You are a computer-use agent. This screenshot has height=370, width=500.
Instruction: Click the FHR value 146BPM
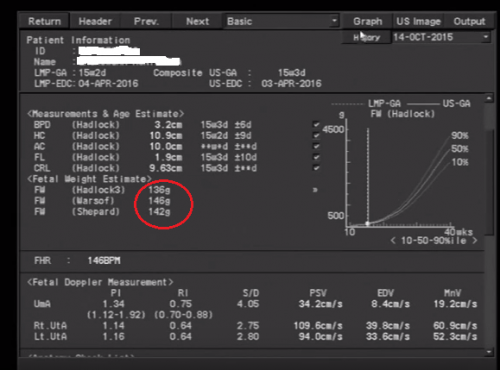(104, 260)
